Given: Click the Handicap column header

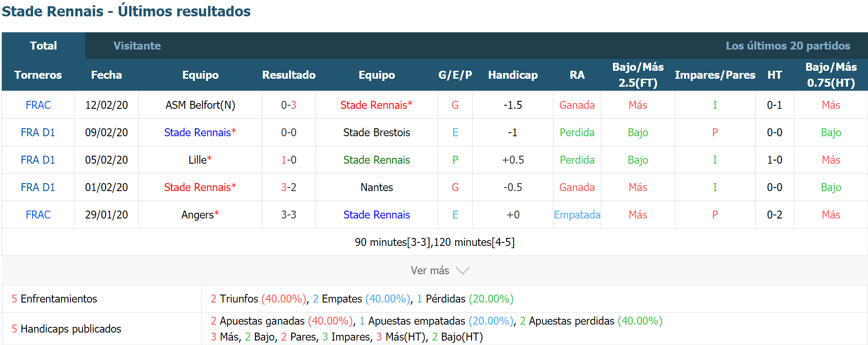Looking at the screenshot, I should (513, 75).
